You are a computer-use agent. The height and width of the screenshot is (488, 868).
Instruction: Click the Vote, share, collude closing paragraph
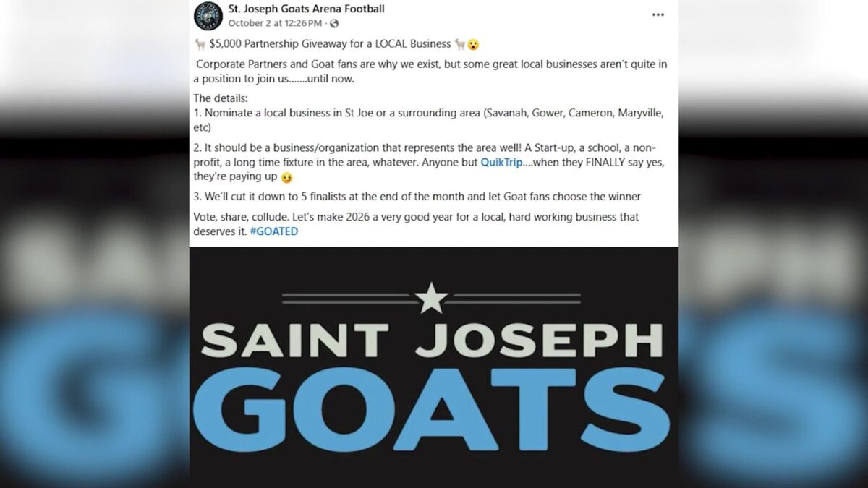[x=416, y=224]
